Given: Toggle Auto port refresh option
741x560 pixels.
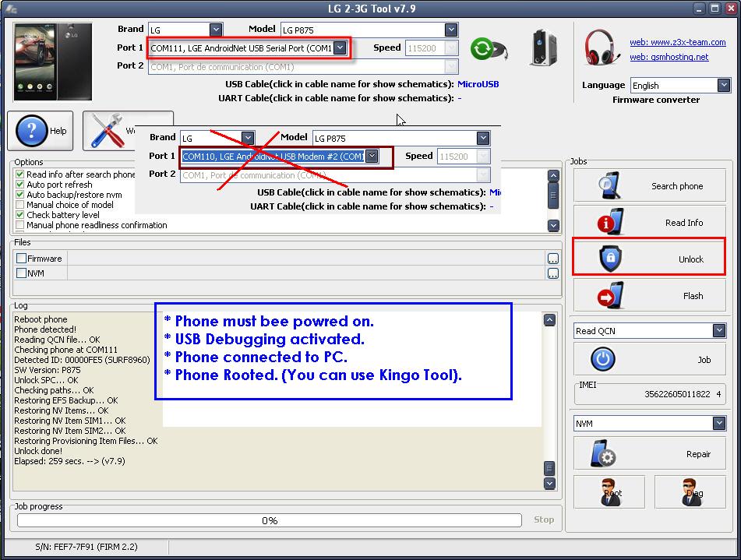Looking at the screenshot, I should [19, 185].
